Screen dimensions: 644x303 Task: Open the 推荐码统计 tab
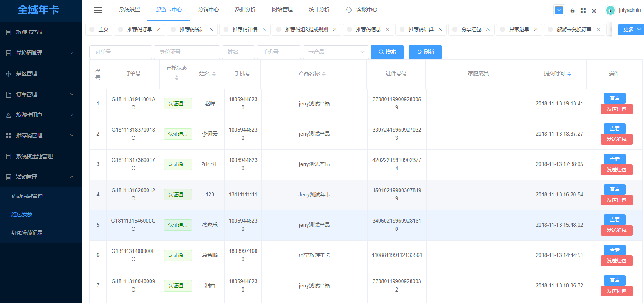pos(192,30)
